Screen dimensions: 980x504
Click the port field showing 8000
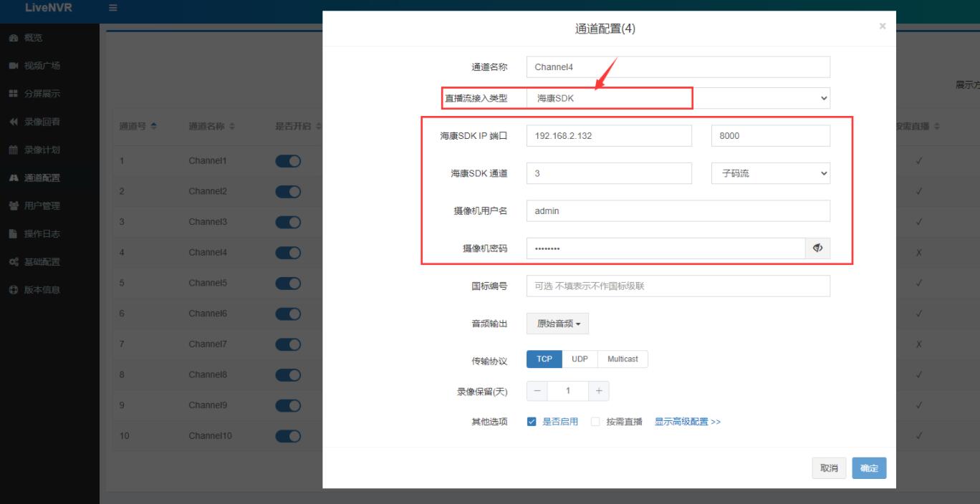tap(770, 136)
